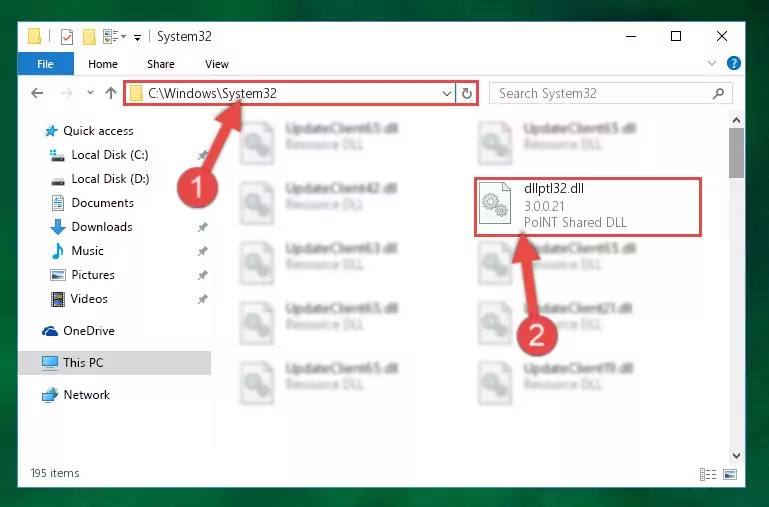Refresh the System32 folder view
The image size is (769, 507).
coord(467,93)
